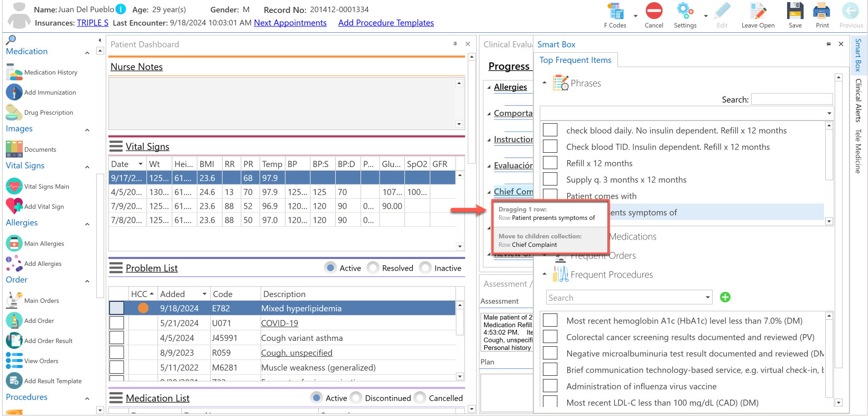
Task: Print using the printer icon
Action: coord(822,11)
